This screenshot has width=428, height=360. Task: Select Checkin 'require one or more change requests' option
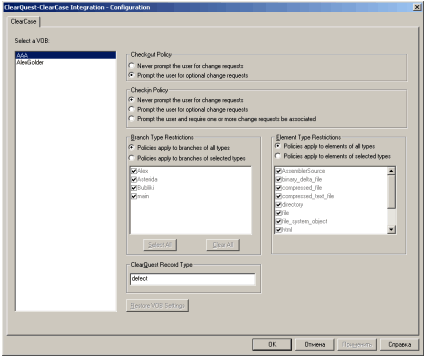pos(132,119)
